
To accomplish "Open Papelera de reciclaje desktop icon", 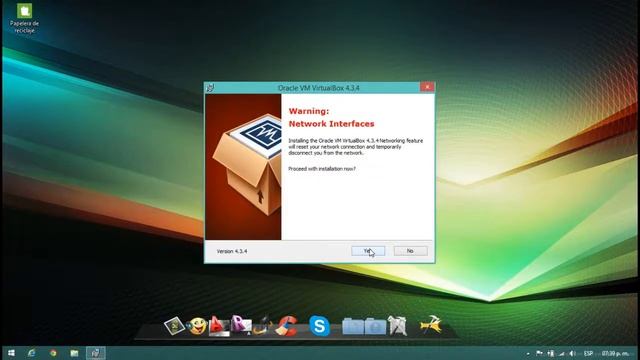I will tap(24, 18).
